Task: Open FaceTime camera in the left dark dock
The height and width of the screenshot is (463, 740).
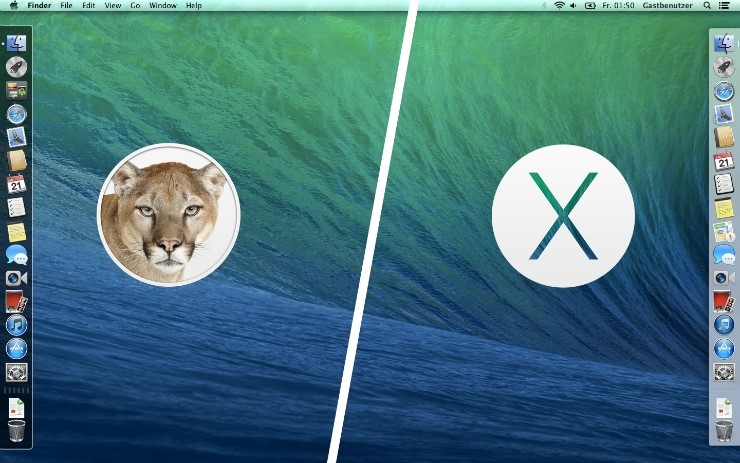Action: pos(17,278)
